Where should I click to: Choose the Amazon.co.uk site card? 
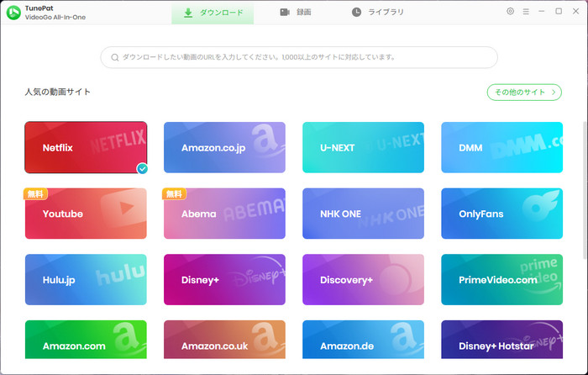point(224,340)
